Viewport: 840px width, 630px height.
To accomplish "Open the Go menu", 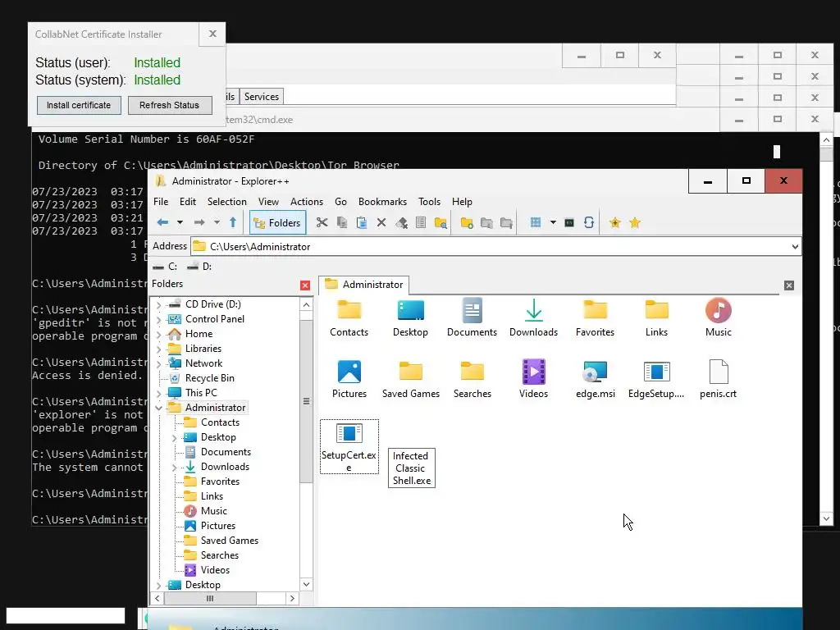I will pos(340,202).
